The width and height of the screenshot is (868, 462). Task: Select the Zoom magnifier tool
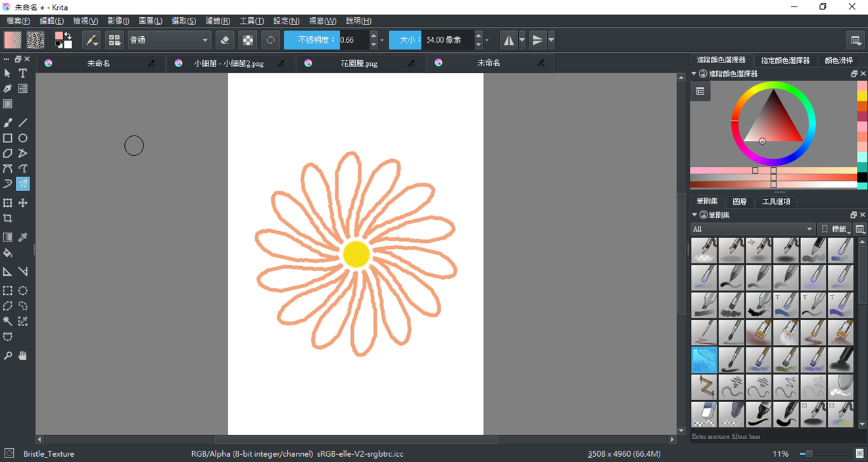click(8, 355)
